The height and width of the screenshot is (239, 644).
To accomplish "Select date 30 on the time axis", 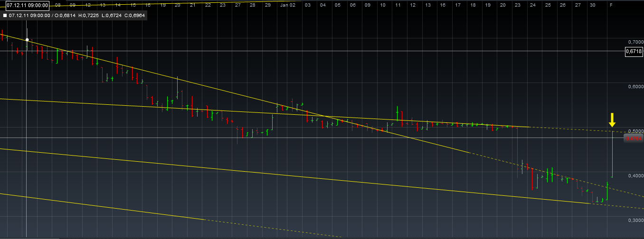I will pos(592,5).
